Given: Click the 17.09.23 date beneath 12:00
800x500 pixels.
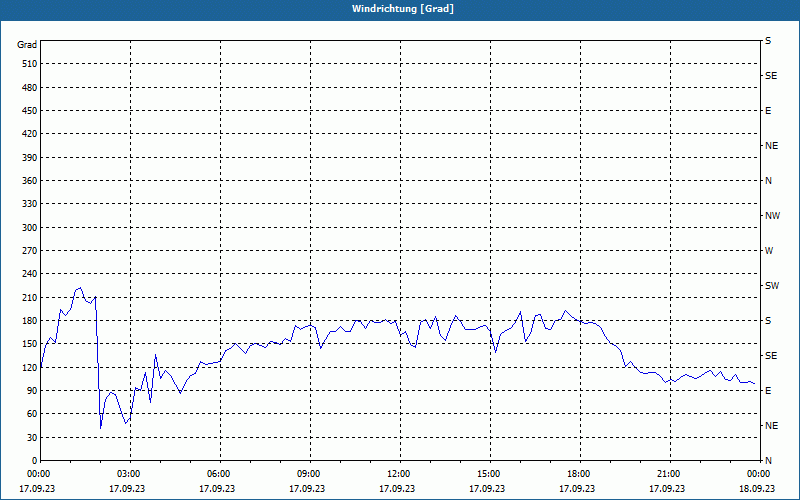Looking at the screenshot, I should 397,489.
